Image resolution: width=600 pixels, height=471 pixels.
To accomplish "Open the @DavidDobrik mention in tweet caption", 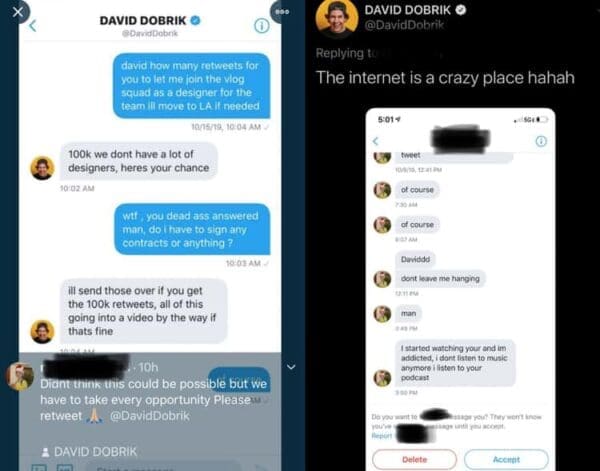I will point(150,416).
